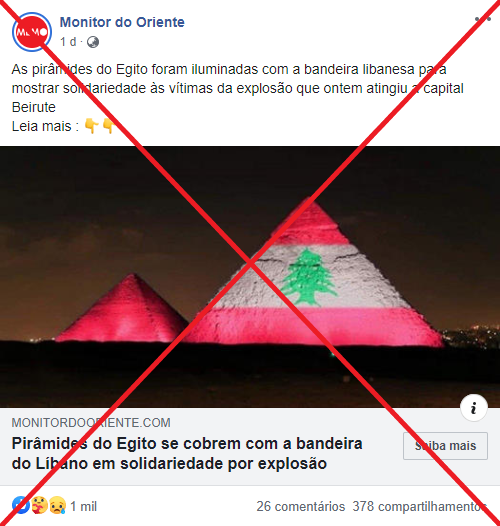Click the first pointing-down hand emoji
Screen dimensions: 500x526
(91, 126)
